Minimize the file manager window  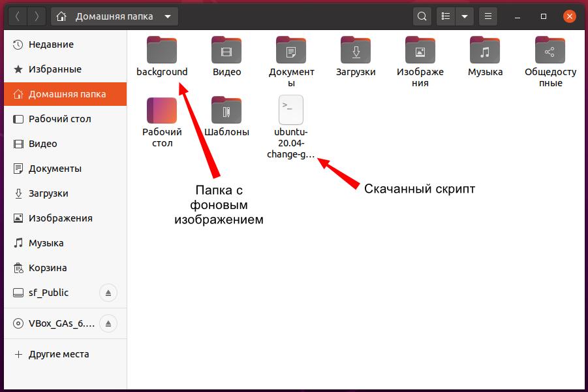518,16
